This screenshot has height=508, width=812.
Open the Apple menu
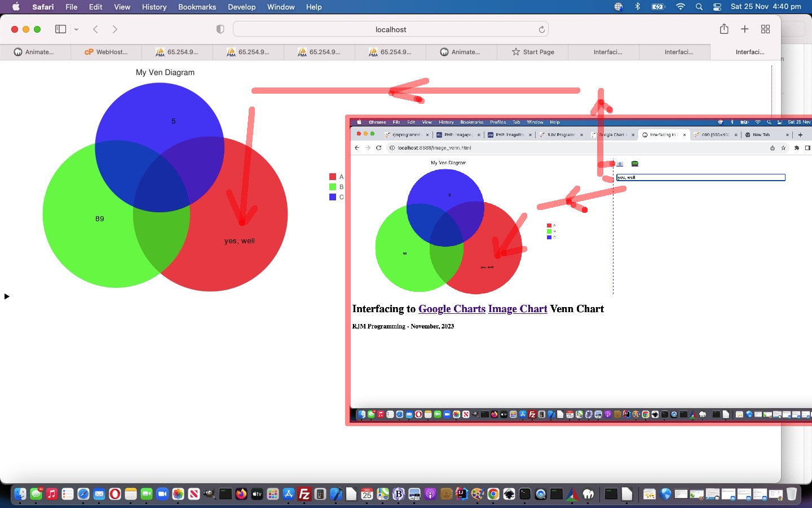point(16,7)
